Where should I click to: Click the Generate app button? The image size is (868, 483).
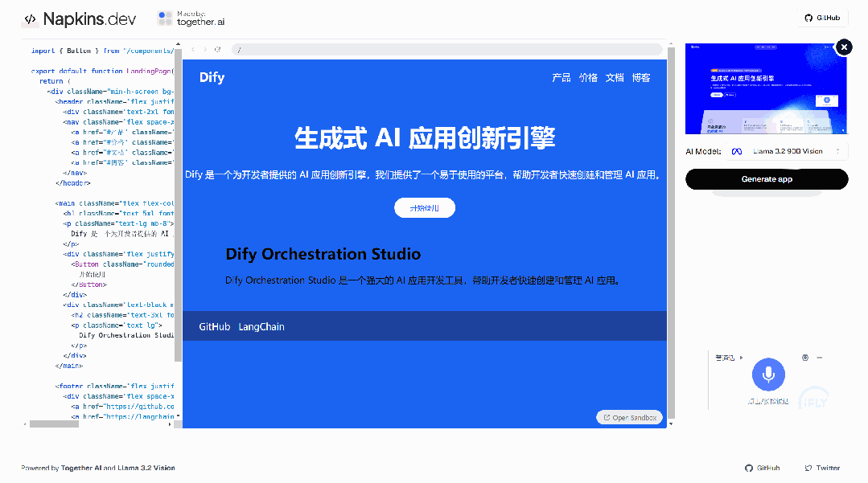(767, 178)
